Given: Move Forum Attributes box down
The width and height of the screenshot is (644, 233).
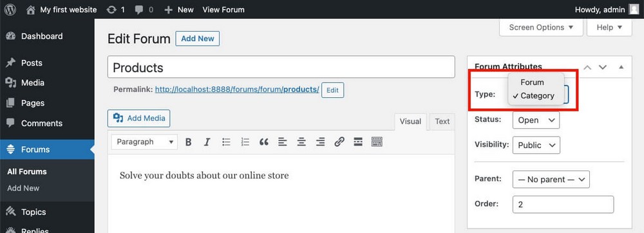Looking at the screenshot, I should coord(603,68).
